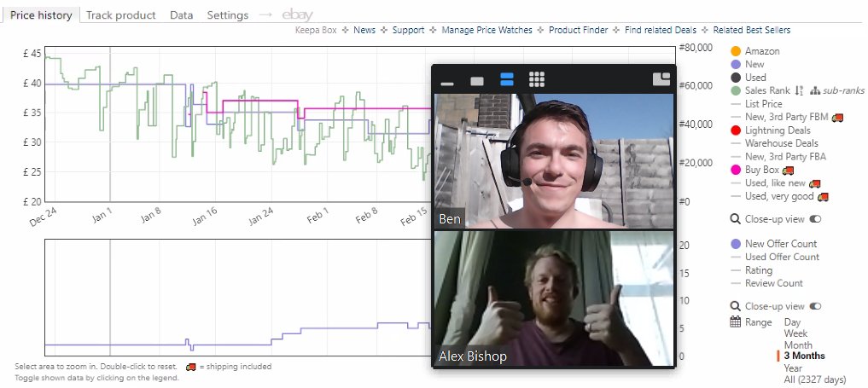The width and height of the screenshot is (868, 388).
Task: Toggle price chart Close-up view switch
Action: (x=815, y=219)
